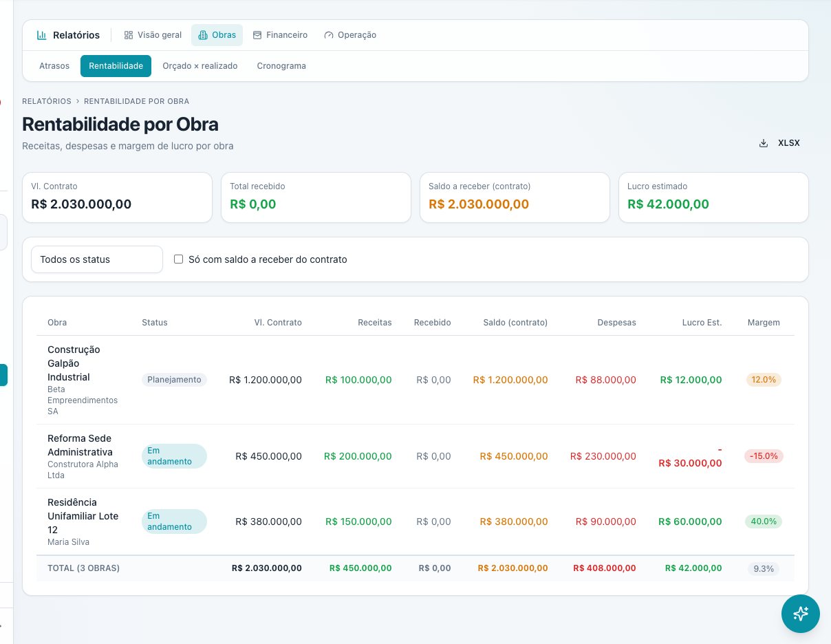Open the sparkle AI assistant button
Viewport: 831px width, 644px height.
click(801, 614)
